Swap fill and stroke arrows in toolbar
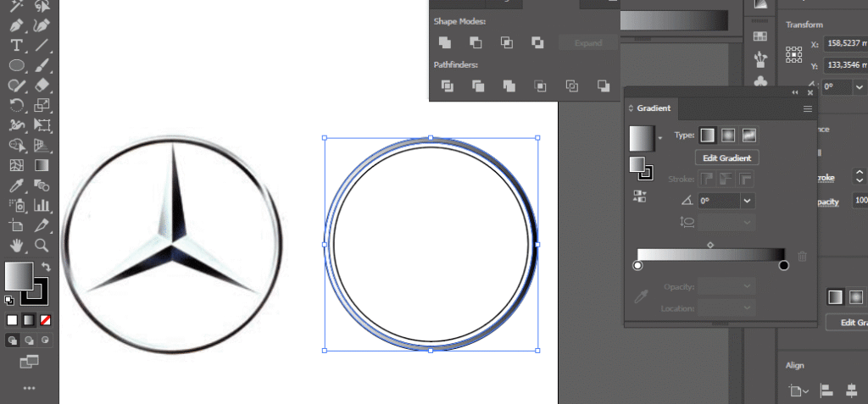 click(47, 267)
